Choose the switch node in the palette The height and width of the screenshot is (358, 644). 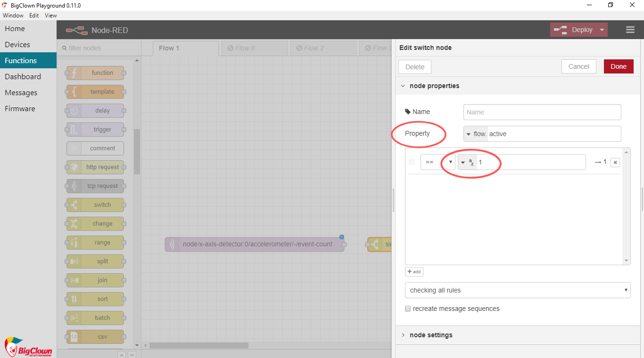(x=95, y=205)
